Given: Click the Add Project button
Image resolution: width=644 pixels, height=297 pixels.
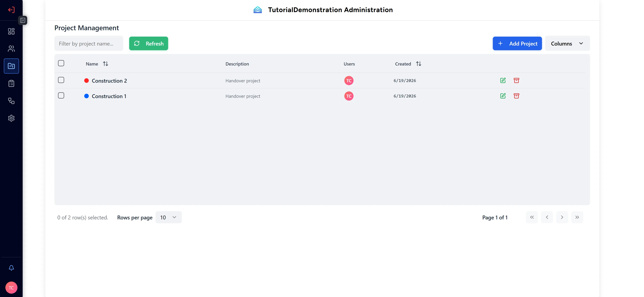Looking at the screenshot, I should click(x=517, y=43).
